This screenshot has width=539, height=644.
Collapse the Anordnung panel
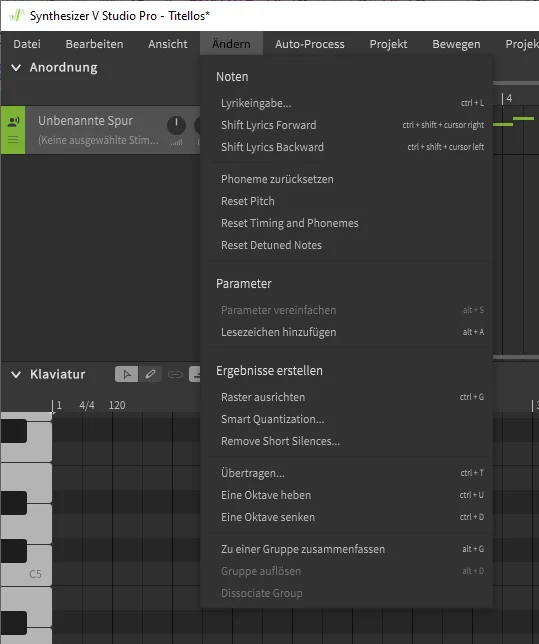[x=16, y=68]
